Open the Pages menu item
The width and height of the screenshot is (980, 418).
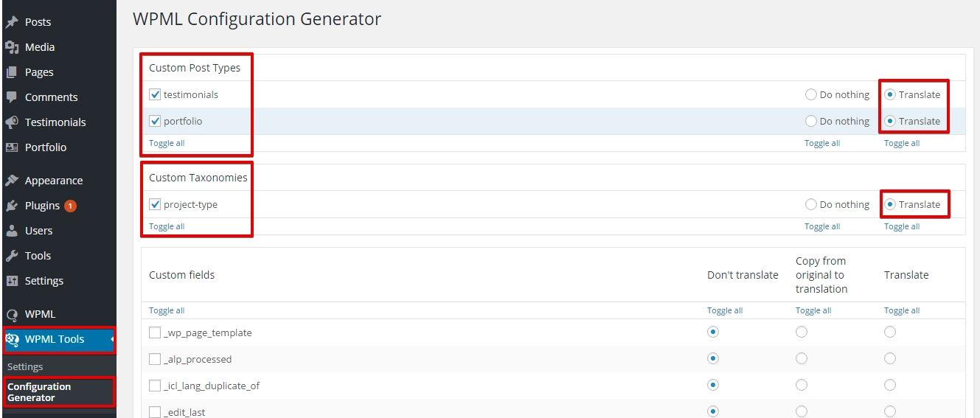coord(39,72)
